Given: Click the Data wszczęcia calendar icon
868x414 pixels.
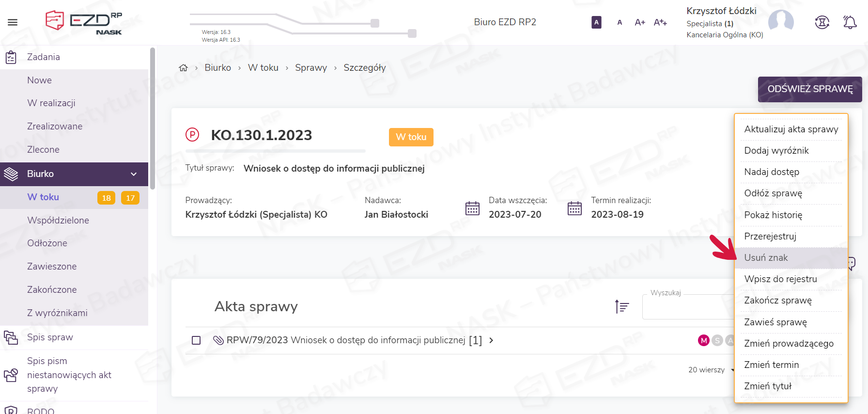Looking at the screenshot, I should pyautogui.click(x=472, y=208).
